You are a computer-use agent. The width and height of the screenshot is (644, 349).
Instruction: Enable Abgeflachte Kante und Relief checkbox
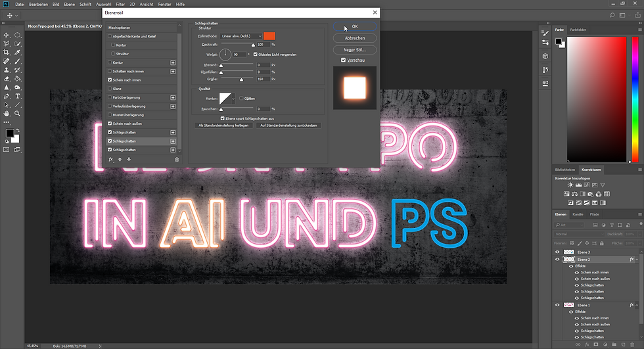(110, 36)
